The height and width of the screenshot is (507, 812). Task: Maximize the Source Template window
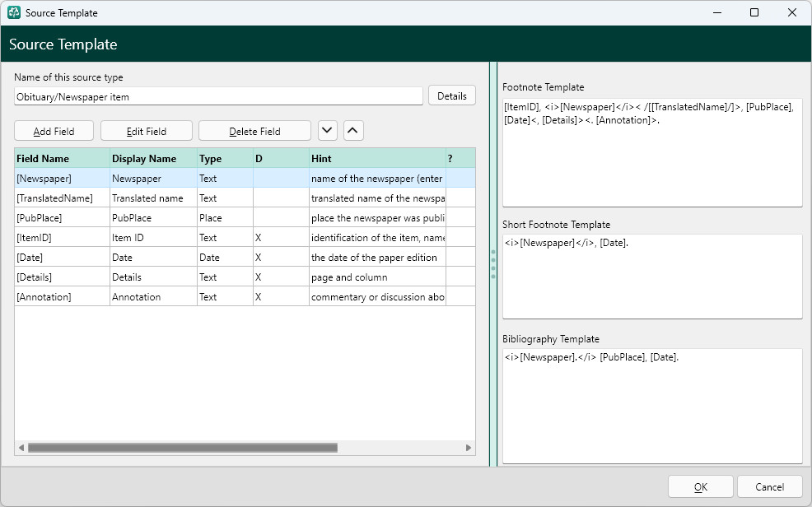754,12
